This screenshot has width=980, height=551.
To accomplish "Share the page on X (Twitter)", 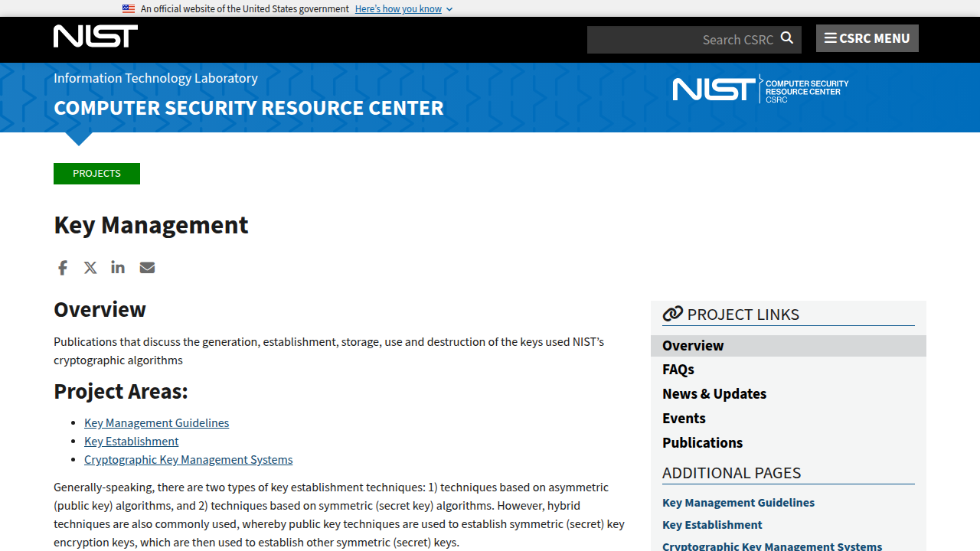I will (x=90, y=267).
